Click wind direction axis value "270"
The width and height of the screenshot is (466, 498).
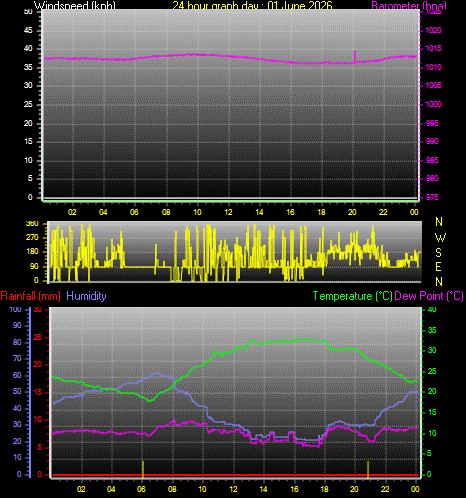32,237
